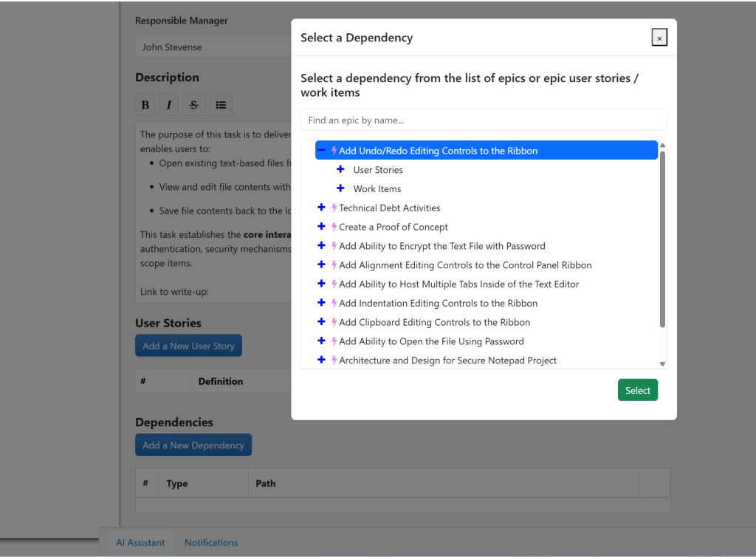Click the Add a New Dependency button

pos(193,445)
